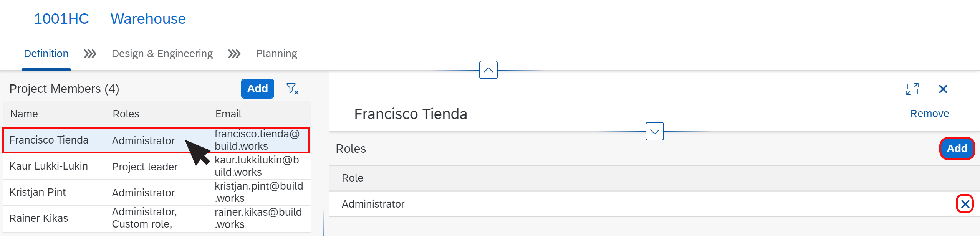The width and height of the screenshot is (980, 236).
Task: Click the Roles column header
Action: click(126, 114)
